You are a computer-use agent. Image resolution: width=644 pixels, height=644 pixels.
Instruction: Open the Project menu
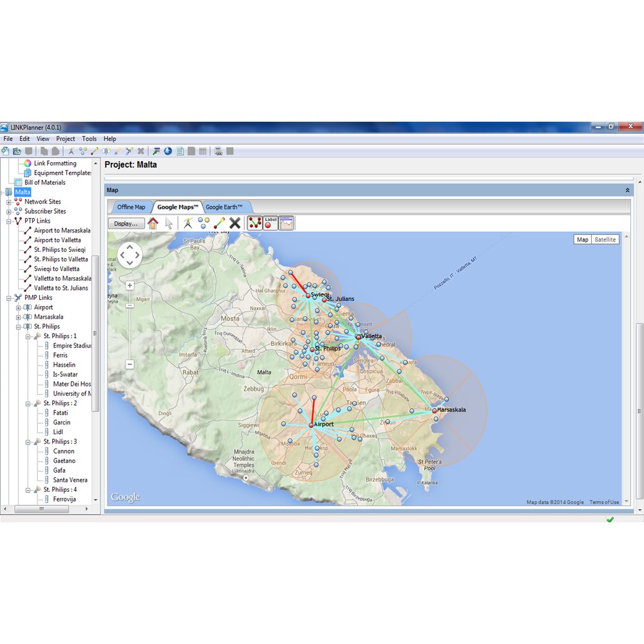[65, 139]
